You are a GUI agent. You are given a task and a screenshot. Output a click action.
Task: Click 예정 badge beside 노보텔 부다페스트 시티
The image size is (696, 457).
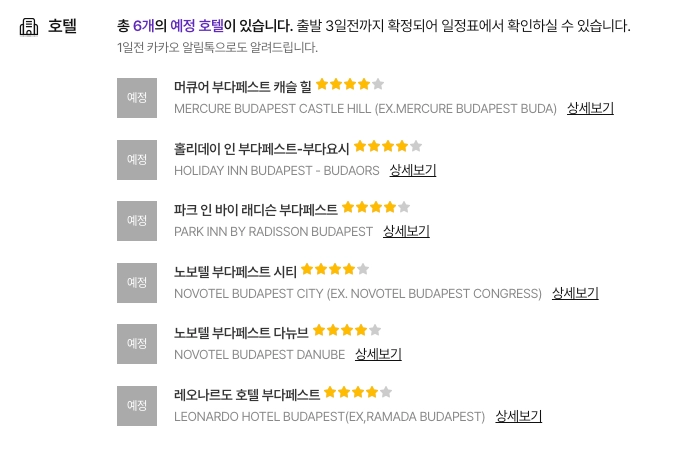tap(137, 283)
